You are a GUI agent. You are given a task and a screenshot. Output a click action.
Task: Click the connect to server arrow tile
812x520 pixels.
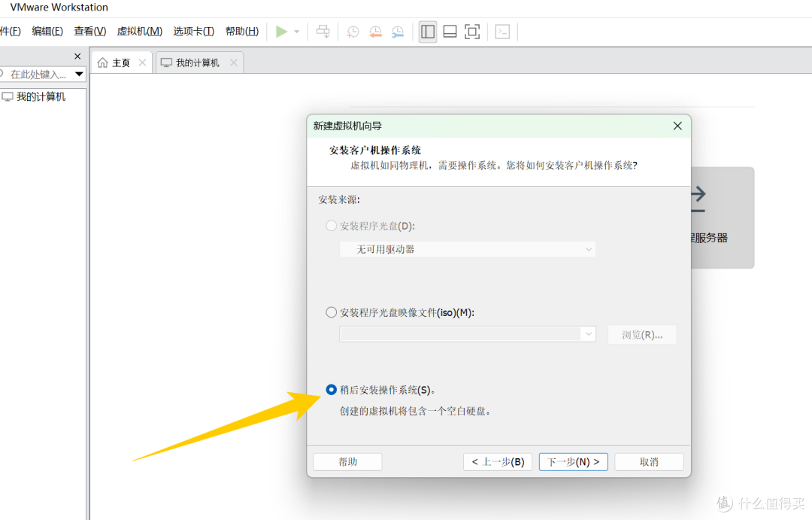click(723, 217)
